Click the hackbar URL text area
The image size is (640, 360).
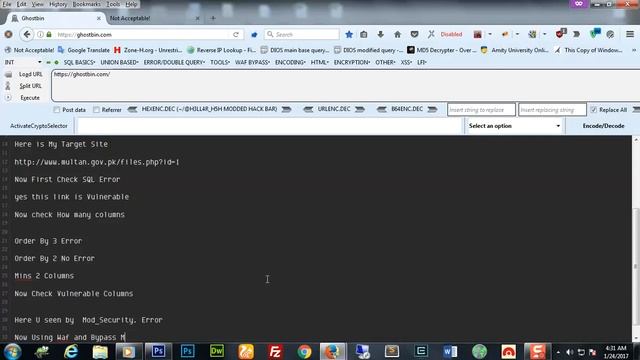click(x=345, y=85)
